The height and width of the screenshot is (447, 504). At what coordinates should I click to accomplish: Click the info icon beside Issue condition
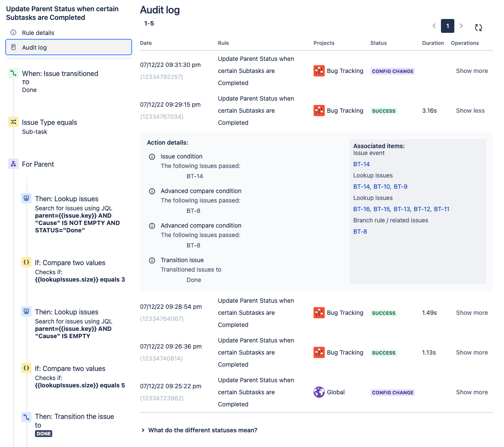click(x=152, y=156)
